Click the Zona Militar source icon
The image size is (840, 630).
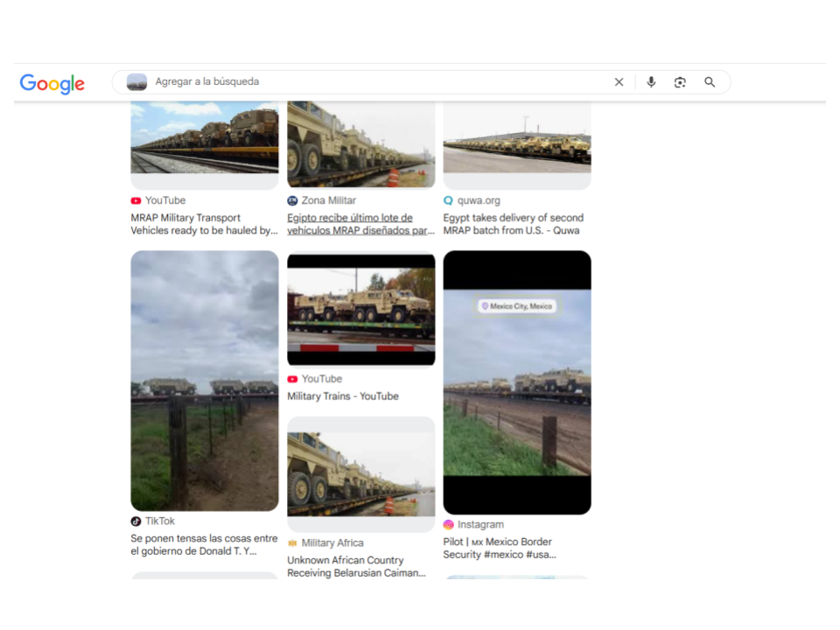point(292,201)
